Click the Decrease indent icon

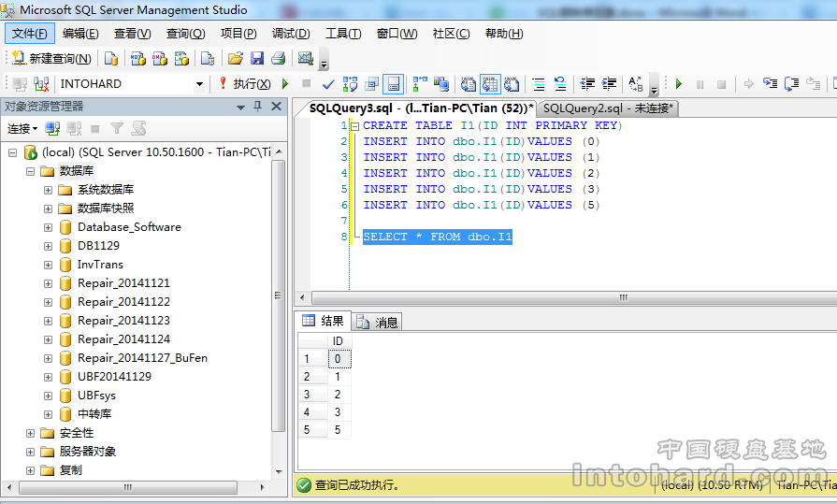tap(587, 84)
